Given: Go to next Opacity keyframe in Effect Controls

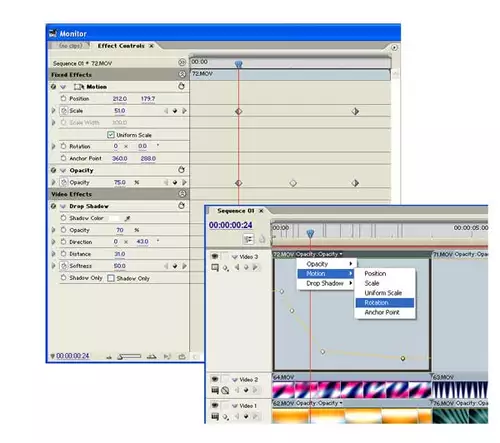Looking at the screenshot, I should pos(184,182).
